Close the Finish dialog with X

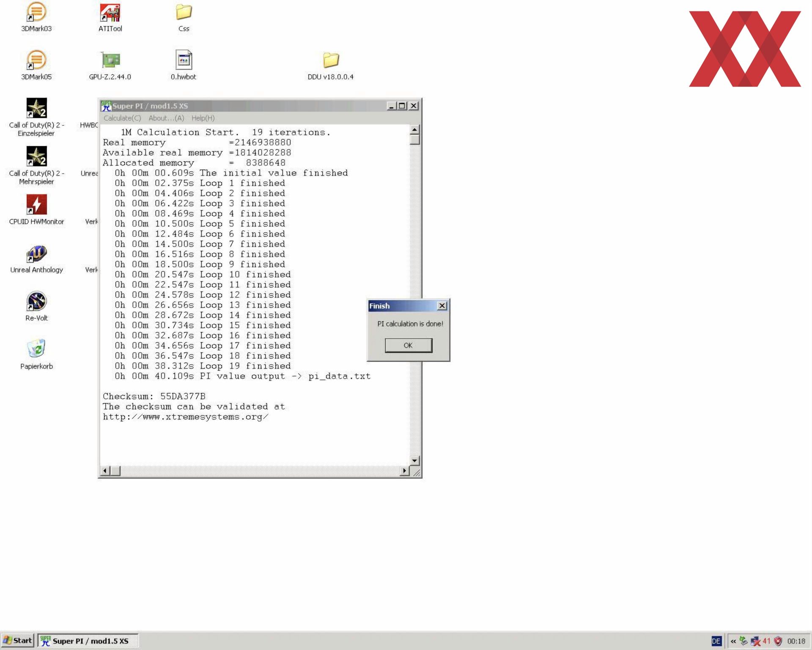pos(442,306)
